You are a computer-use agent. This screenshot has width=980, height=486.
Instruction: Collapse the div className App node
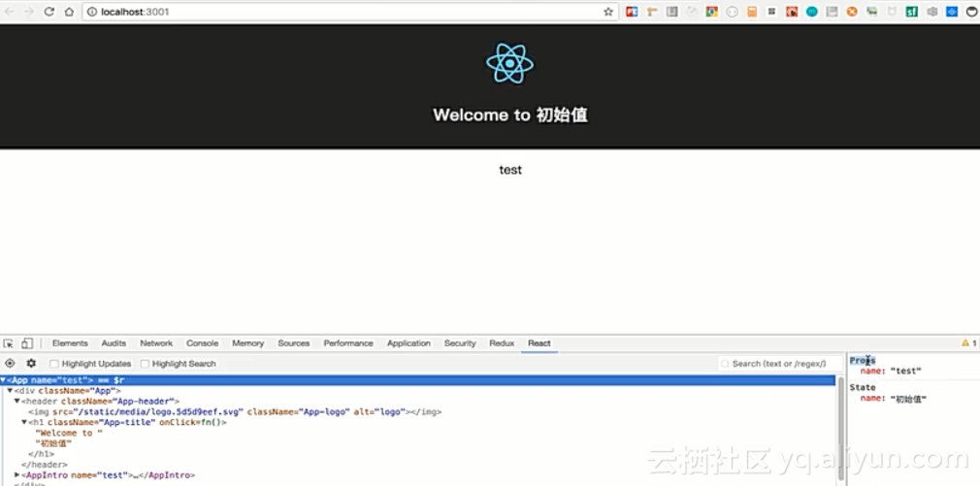pyautogui.click(x=10, y=390)
